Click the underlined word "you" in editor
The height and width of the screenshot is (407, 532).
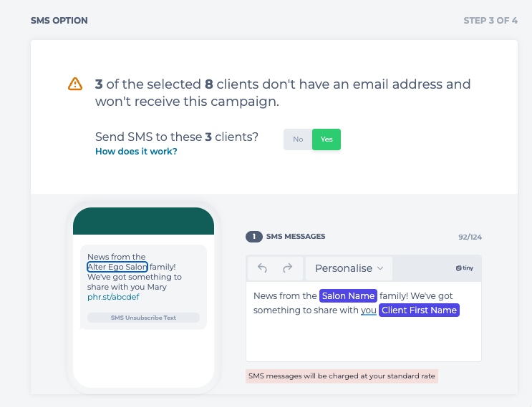pos(368,310)
